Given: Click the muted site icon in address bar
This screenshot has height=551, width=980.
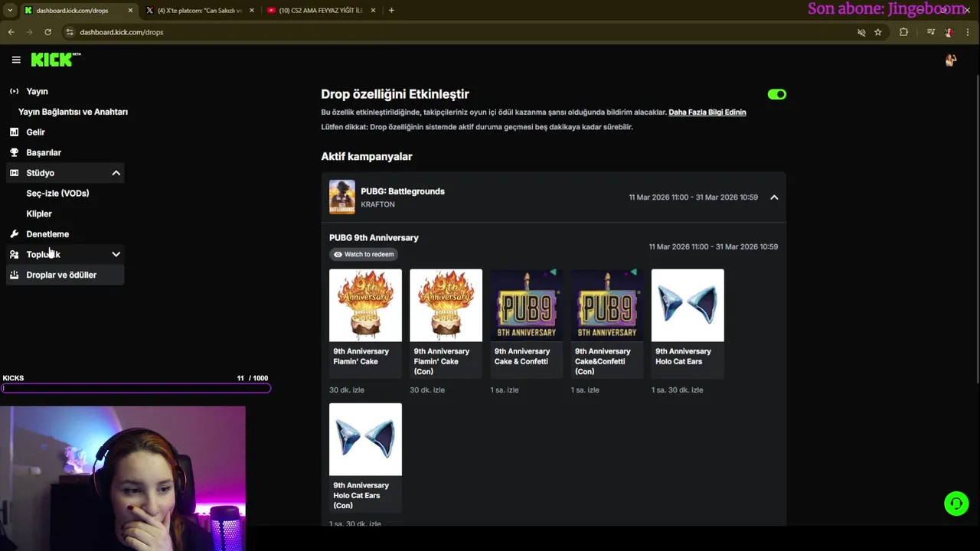Looking at the screenshot, I should click(861, 32).
